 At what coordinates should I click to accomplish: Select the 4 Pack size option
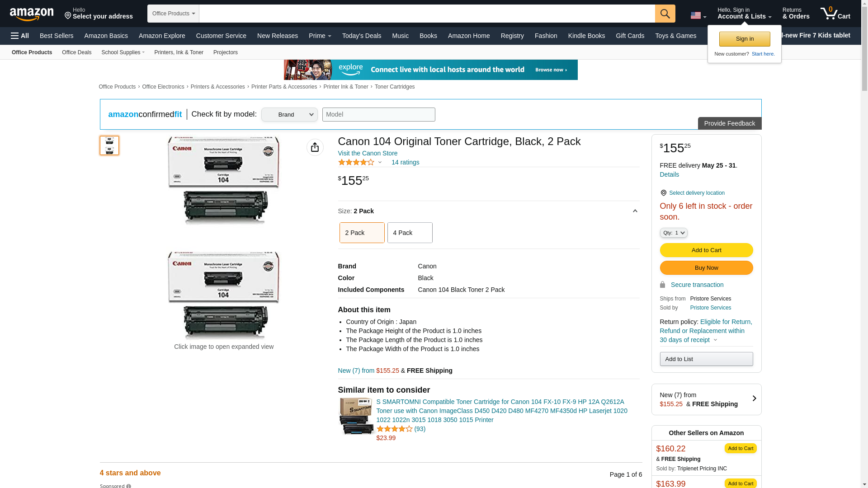coord(410,233)
